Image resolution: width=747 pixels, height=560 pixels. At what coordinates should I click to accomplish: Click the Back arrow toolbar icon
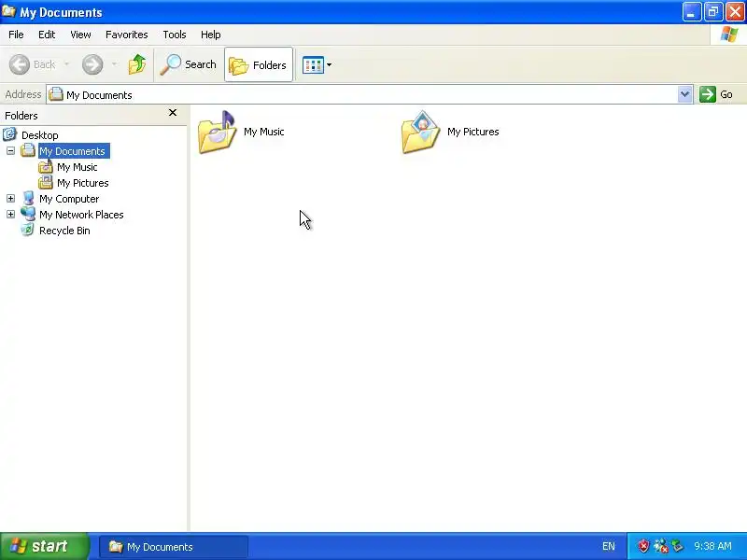click(20, 64)
